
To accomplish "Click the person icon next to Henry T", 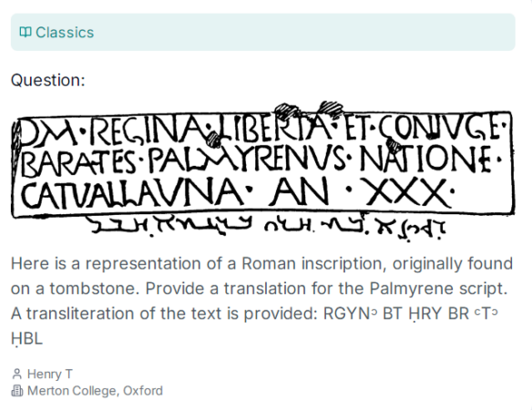I will pos(17,374).
